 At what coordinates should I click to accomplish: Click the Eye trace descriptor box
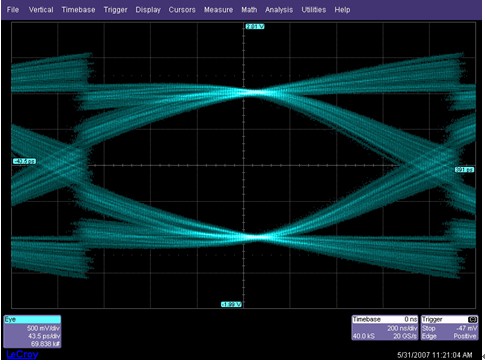[x=32, y=331]
